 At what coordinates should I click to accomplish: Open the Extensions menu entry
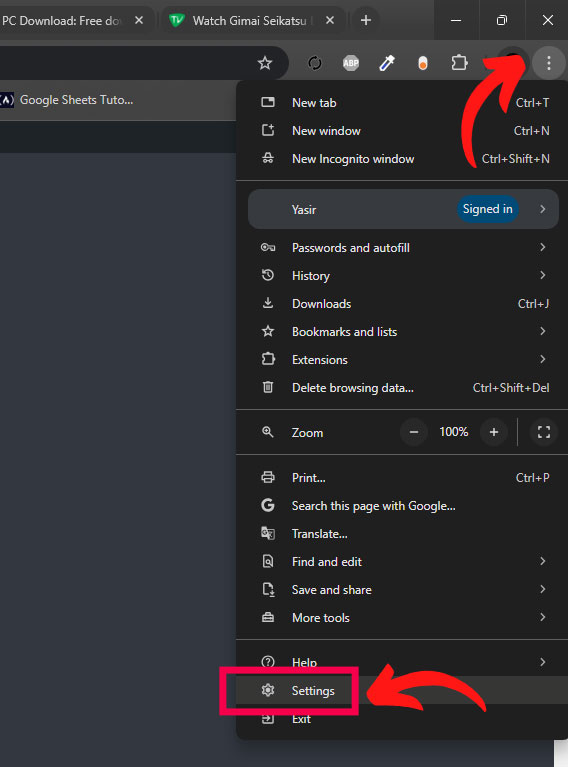(x=402, y=360)
